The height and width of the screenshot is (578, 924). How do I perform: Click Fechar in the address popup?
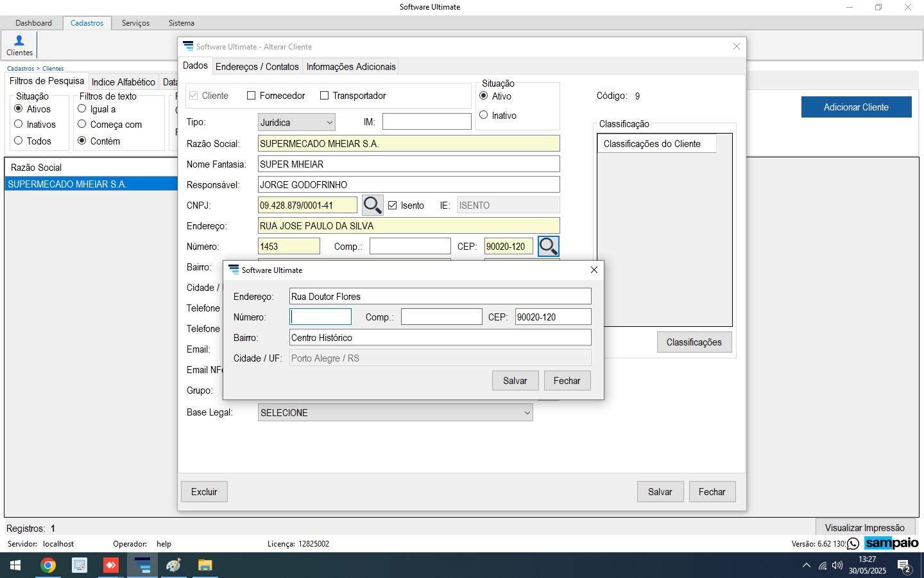[567, 380]
